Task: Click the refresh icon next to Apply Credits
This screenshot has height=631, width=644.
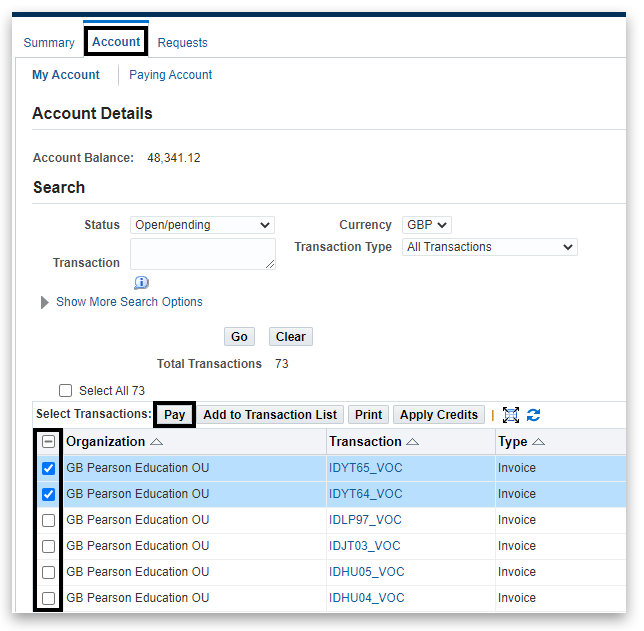Action: click(534, 415)
